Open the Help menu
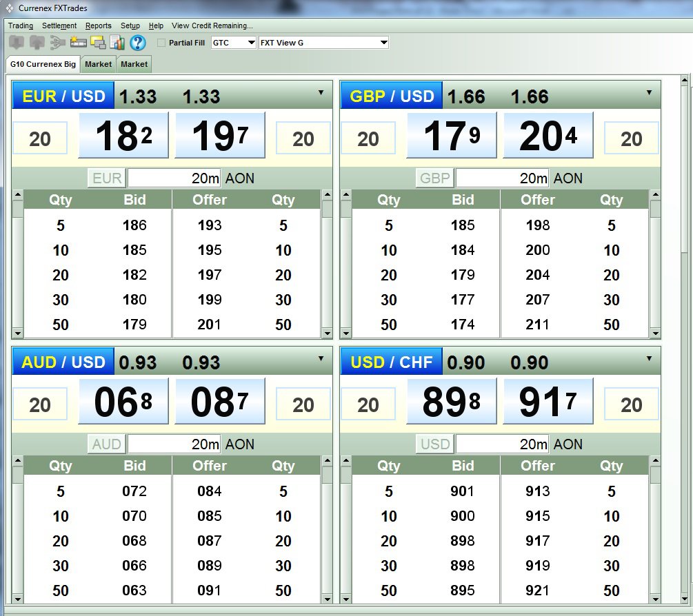The height and width of the screenshot is (616, 693). tap(156, 25)
